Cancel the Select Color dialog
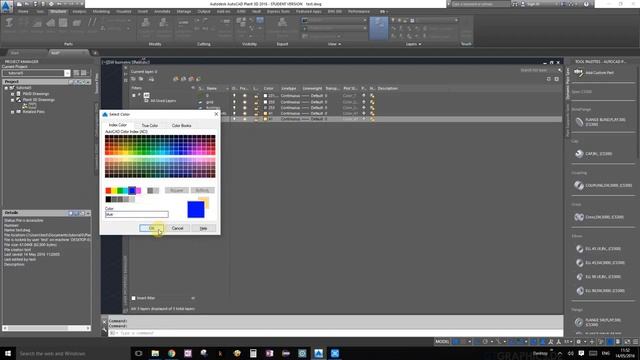 177,228
